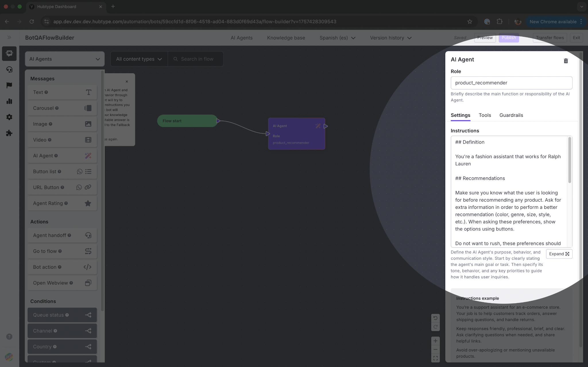Select the AI Agent magic wand item
The height and width of the screenshot is (367, 588).
coord(88,156)
